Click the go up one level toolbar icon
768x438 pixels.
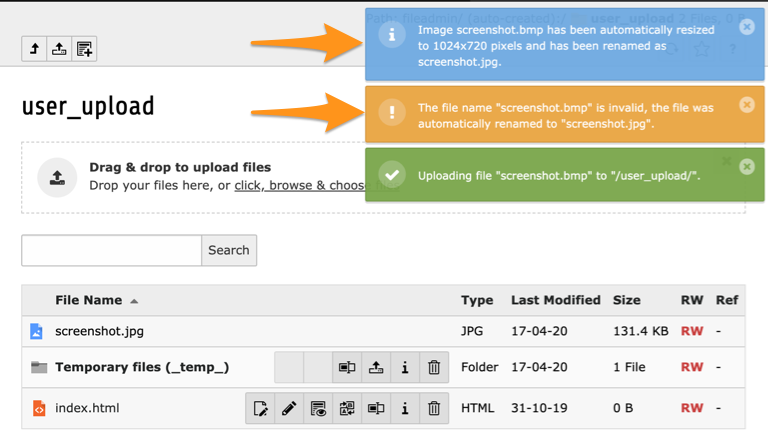pyautogui.click(x=35, y=48)
